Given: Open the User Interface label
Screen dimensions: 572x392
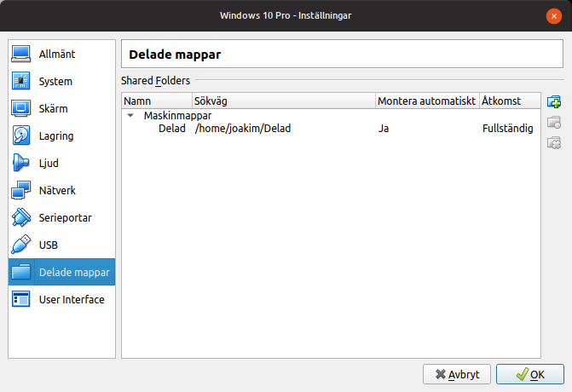Looking at the screenshot, I should click(72, 299).
